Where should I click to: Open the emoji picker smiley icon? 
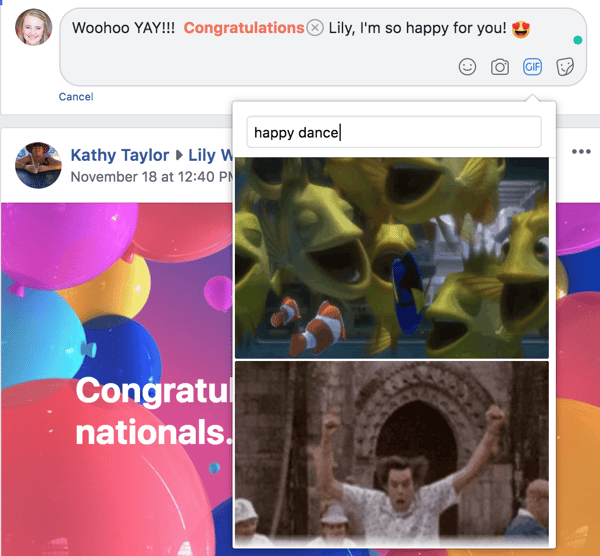click(467, 67)
